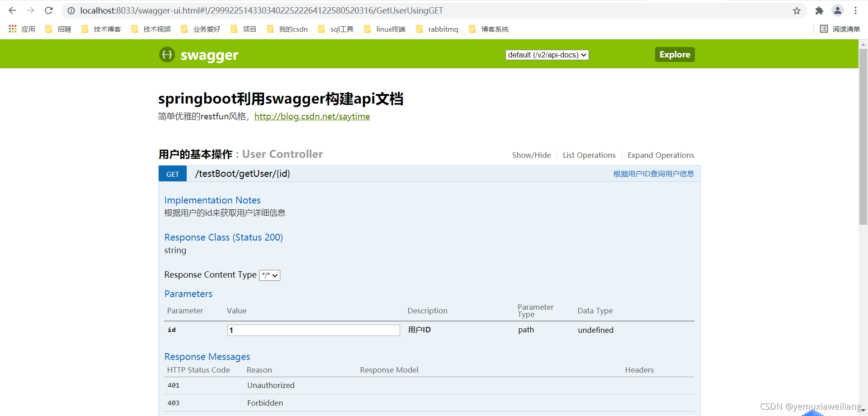Open the user profile avatar icon

[x=838, y=10]
